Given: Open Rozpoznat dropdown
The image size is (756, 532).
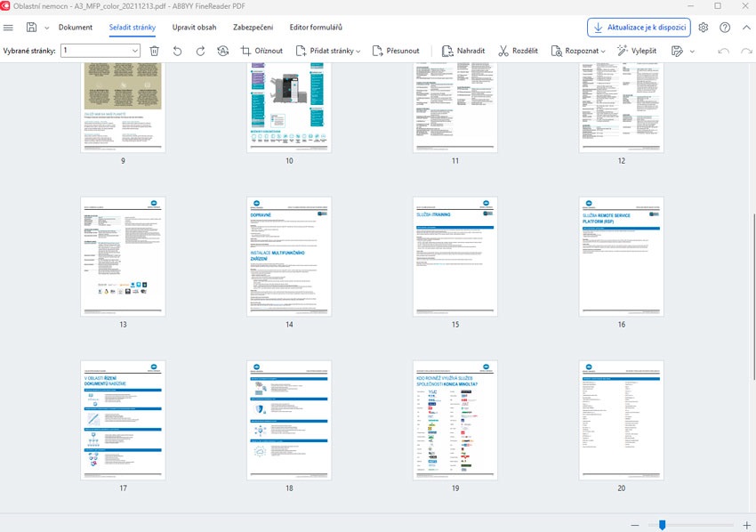Looking at the screenshot, I should tap(577, 51).
